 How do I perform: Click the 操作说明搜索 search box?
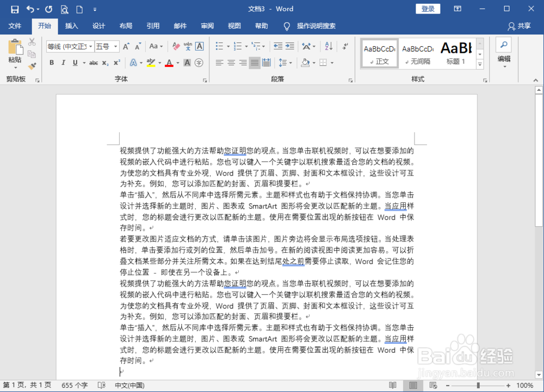(x=316, y=26)
